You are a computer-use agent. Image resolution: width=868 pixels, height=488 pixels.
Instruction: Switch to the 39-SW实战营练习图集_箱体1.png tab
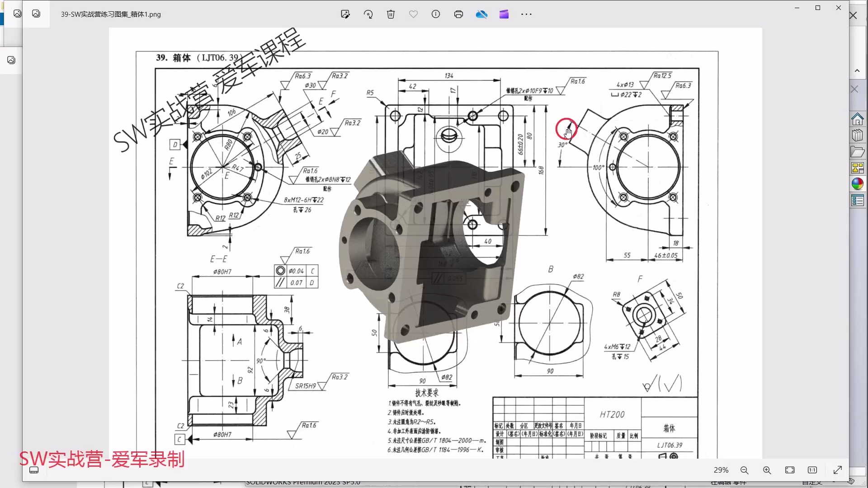110,14
